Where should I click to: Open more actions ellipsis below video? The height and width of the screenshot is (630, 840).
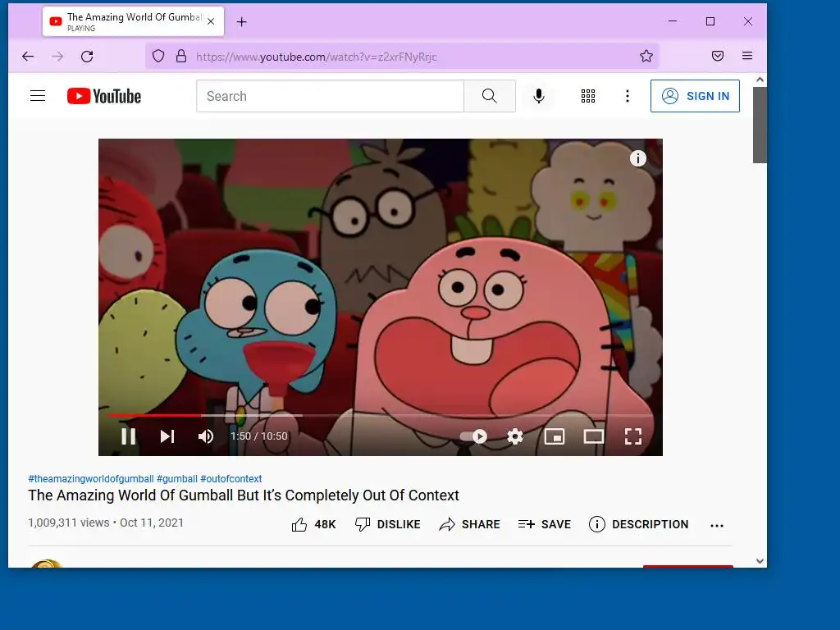point(717,526)
